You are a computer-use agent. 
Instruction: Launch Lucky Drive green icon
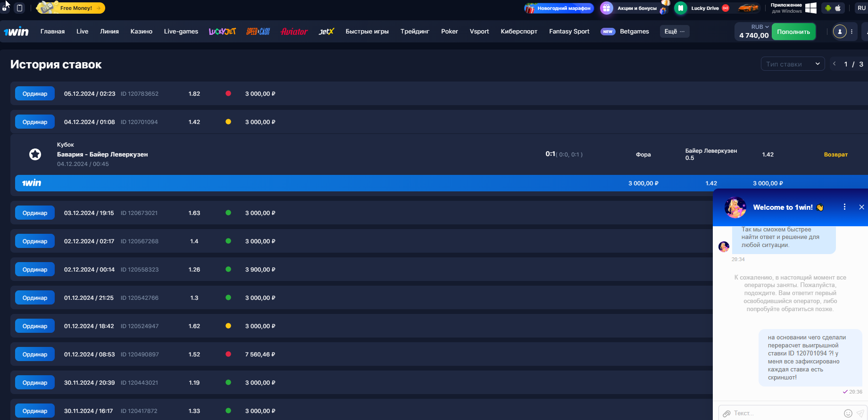tap(680, 8)
